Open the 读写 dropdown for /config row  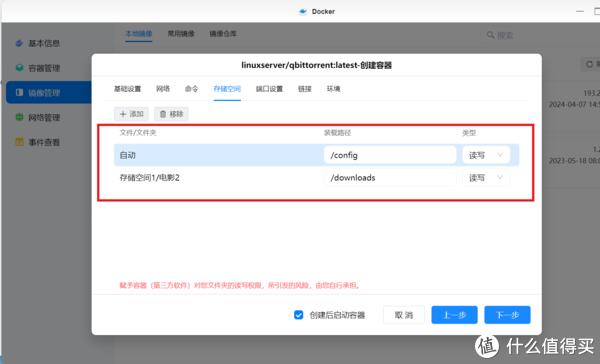[x=486, y=155]
